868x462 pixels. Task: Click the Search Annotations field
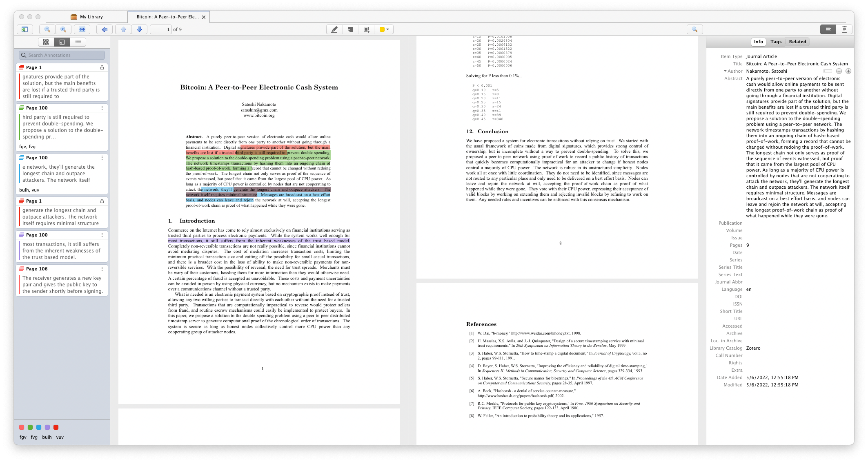61,55
